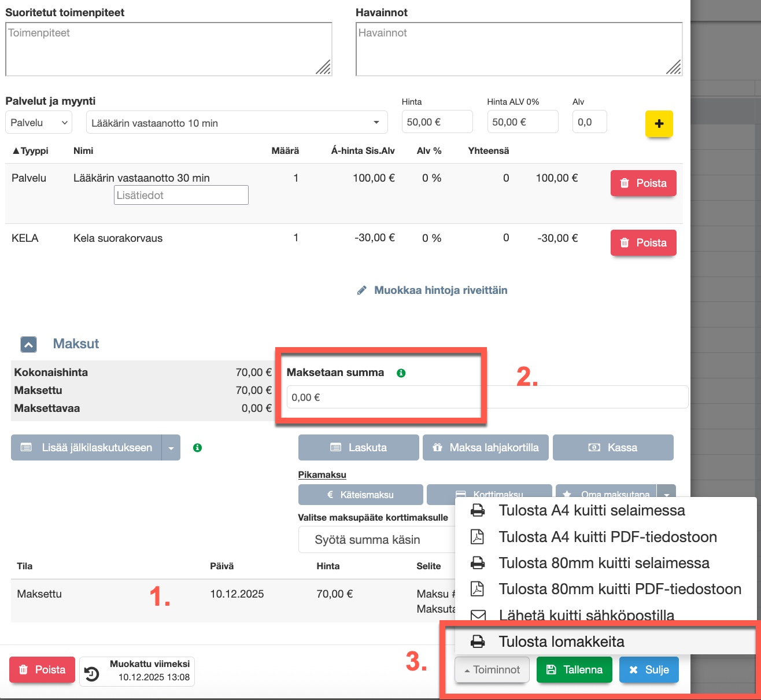Delete the Lääkärin vastaanotto 30 min row
761x700 pixels.
click(x=643, y=183)
